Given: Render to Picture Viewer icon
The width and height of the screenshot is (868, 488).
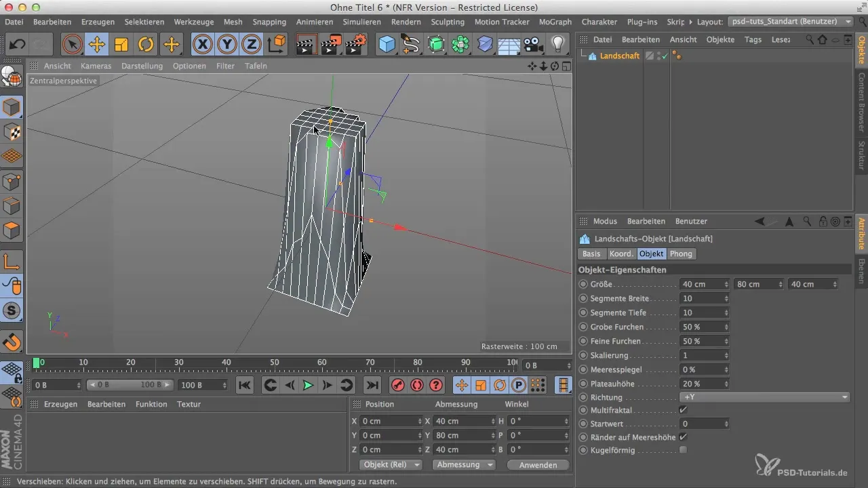Looking at the screenshot, I should [x=331, y=45].
